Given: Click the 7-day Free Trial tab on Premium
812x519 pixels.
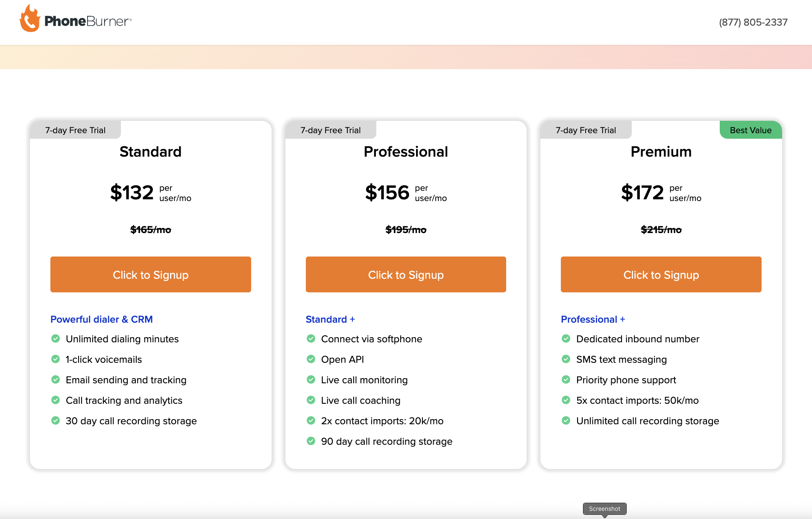Looking at the screenshot, I should click(x=586, y=130).
